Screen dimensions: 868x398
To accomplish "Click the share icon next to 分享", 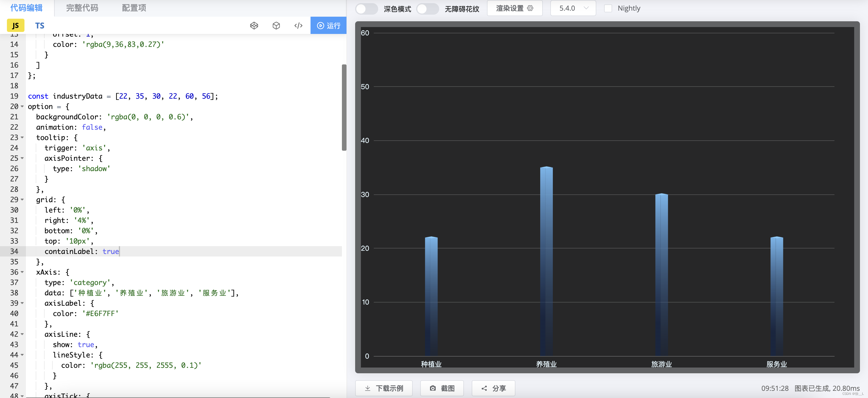I will point(484,388).
